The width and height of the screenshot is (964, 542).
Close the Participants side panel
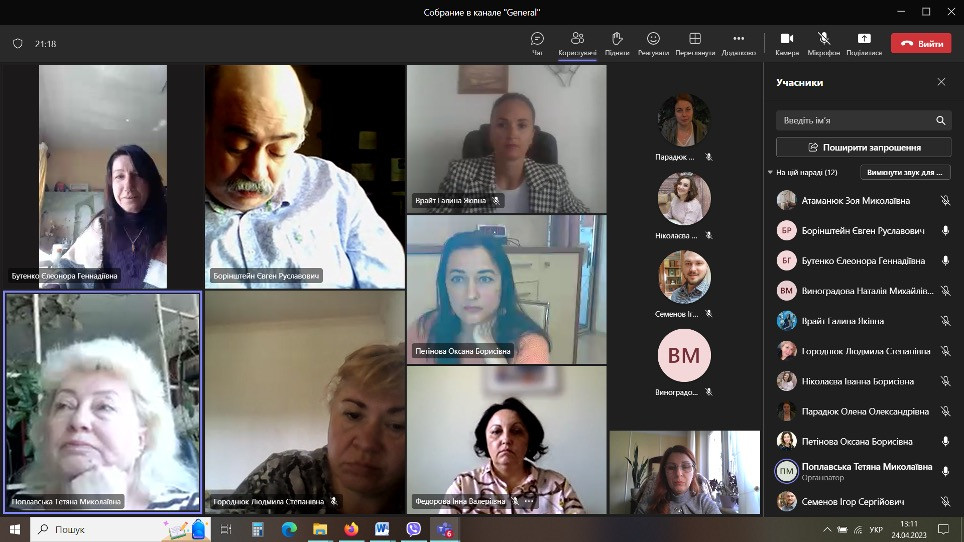[x=941, y=82]
